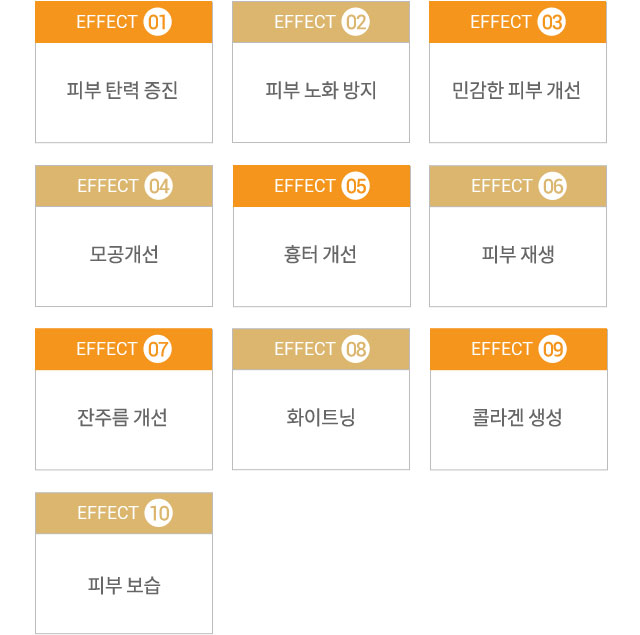Click the 09 number badge
640x635 pixels.
coord(552,349)
